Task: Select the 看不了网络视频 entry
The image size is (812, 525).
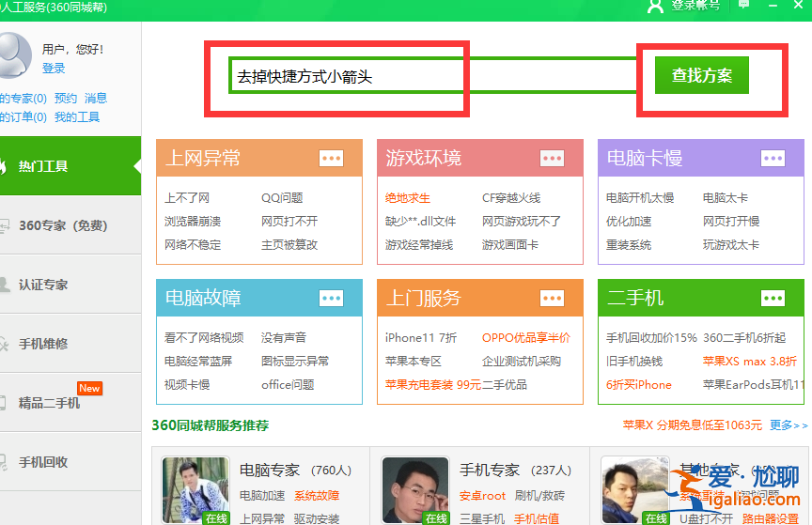Action: [x=204, y=337]
